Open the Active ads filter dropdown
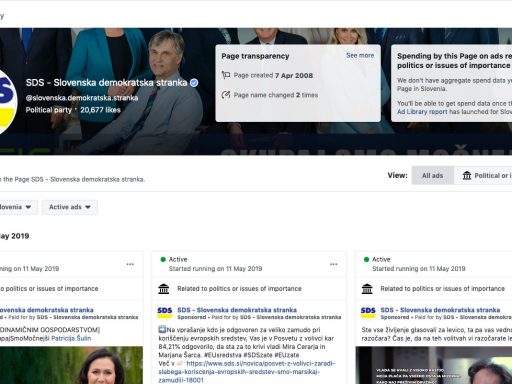512x384 pixels. 70,207
